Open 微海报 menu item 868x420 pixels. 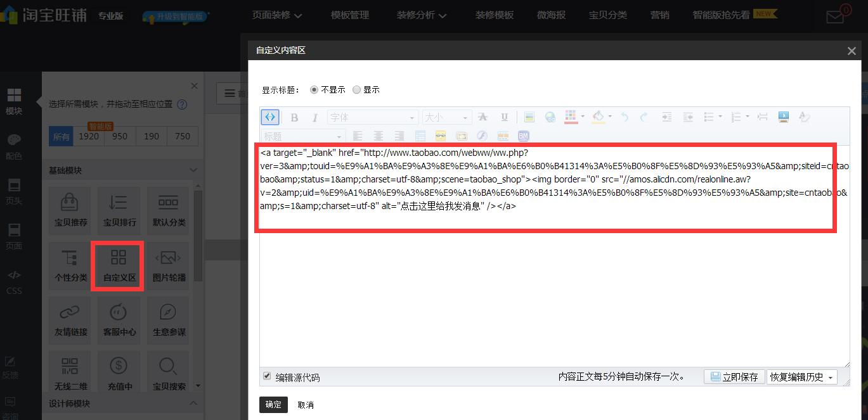click(551, 15)
